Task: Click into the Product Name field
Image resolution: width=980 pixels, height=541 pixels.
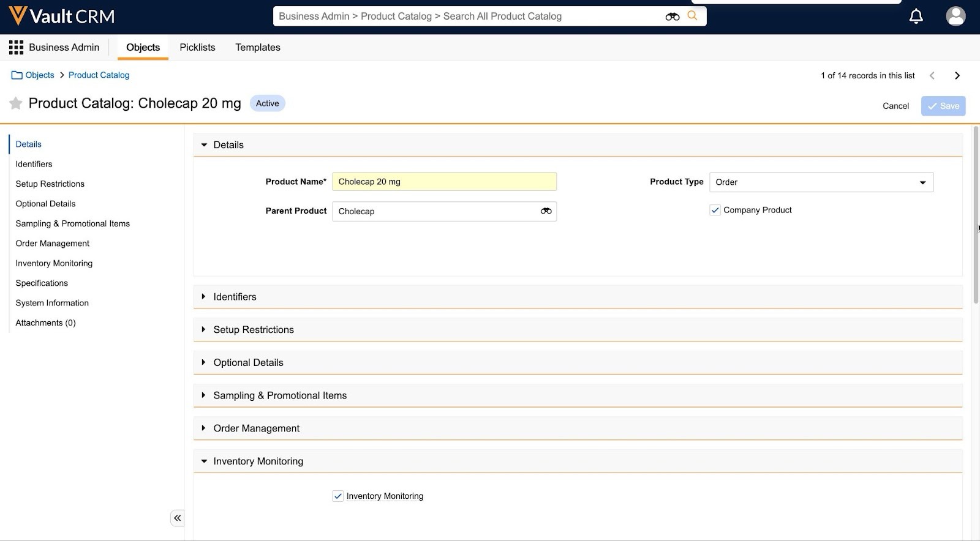Action: click(x=444, y=182)
